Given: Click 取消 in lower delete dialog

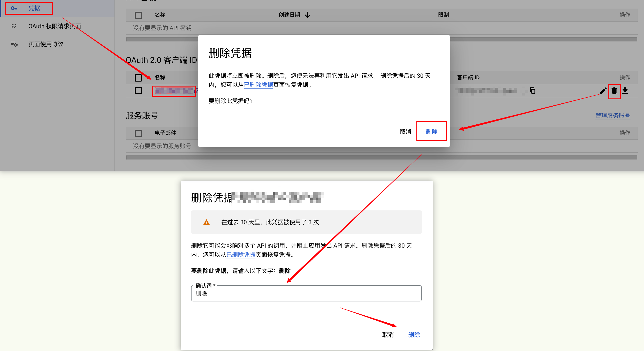Looking at the screenshot, I should [388, 335].
